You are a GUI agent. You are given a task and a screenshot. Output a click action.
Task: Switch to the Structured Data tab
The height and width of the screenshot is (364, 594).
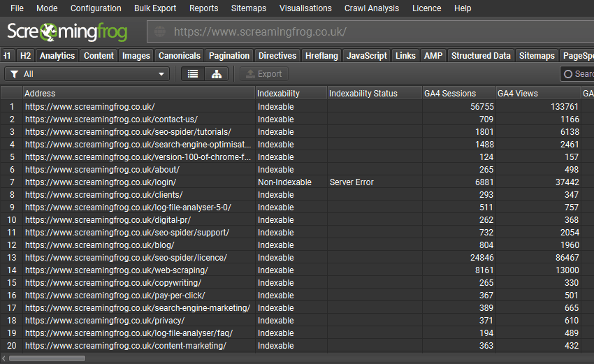point(481,56)
